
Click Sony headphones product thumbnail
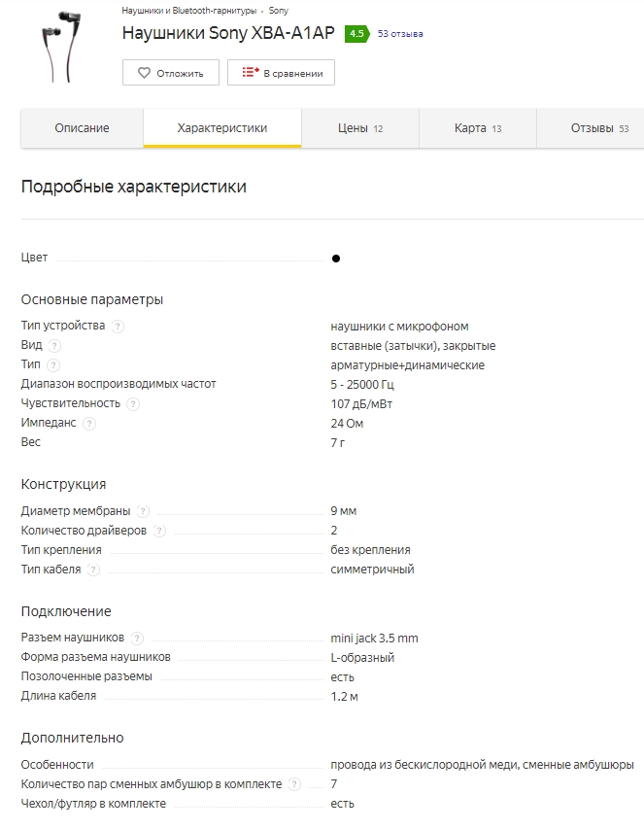pyautogui.click(x=61, y=47)
